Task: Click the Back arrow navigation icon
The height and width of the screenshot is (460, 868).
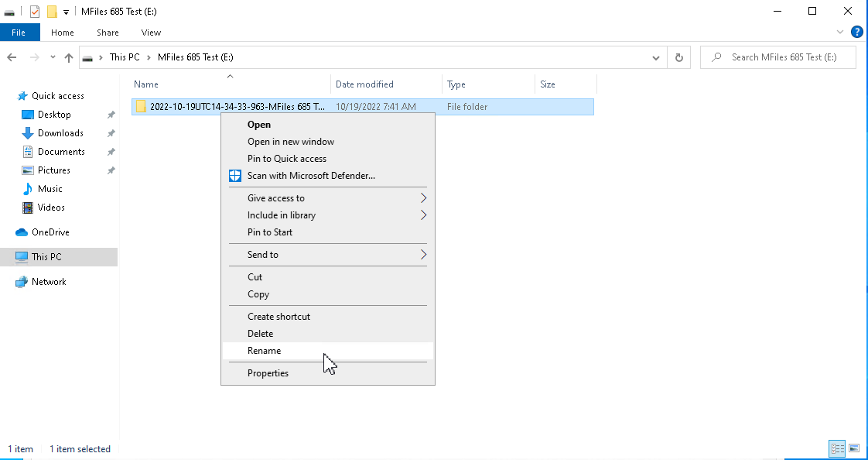Action: (x=12, y=57)
